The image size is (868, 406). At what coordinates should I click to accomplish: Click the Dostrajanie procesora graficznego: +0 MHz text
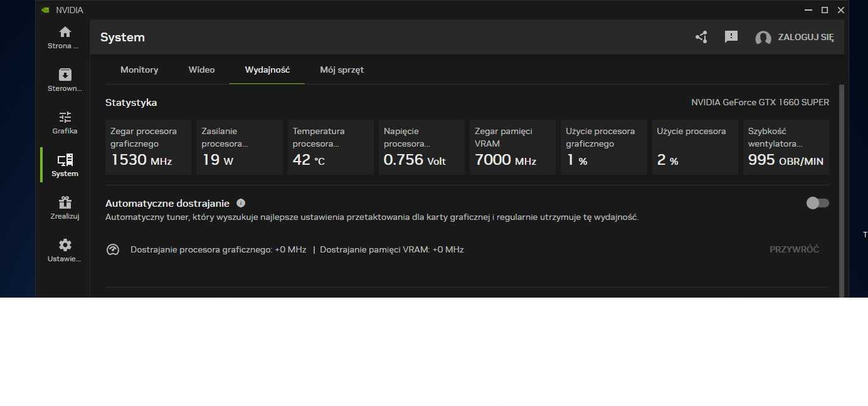pyautogui.click(x=218, y=249)
